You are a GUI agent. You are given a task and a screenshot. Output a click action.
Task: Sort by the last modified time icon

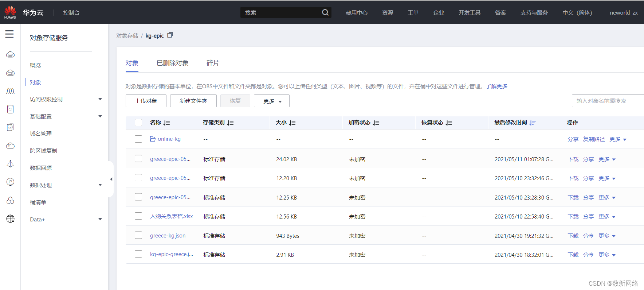533,123
